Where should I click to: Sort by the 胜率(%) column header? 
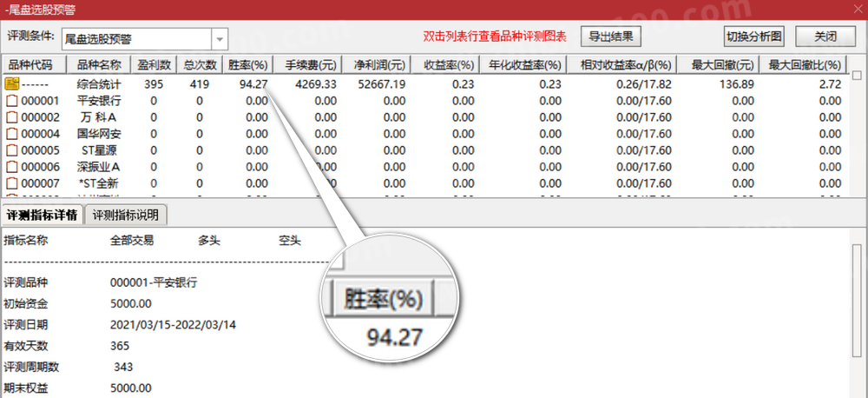[248, 65]
